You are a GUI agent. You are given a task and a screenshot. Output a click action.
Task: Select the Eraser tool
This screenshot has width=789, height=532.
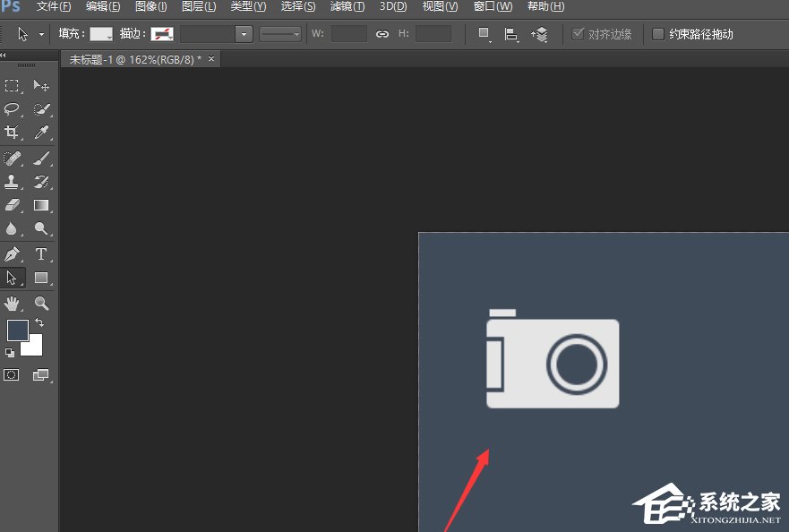click(12, 205)
